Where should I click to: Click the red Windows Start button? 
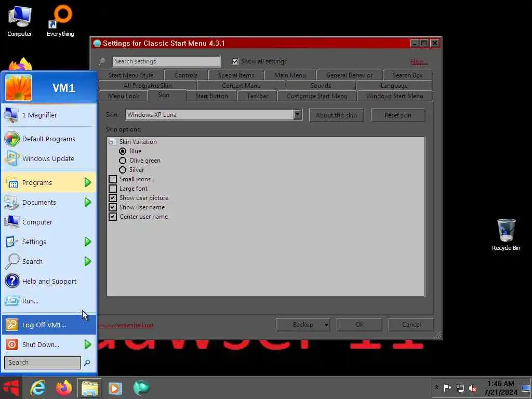tap(11, 388)
